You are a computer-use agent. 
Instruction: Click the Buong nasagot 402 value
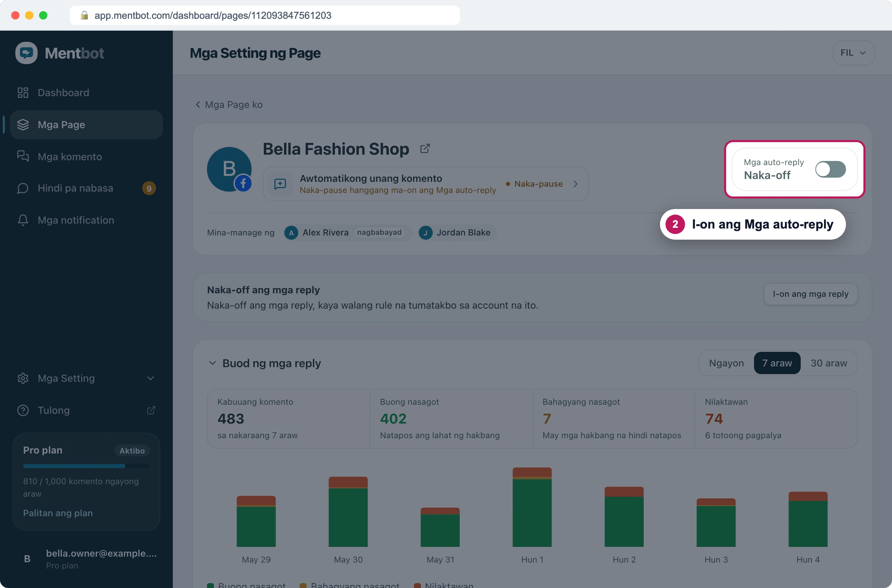tap(393, 418)
